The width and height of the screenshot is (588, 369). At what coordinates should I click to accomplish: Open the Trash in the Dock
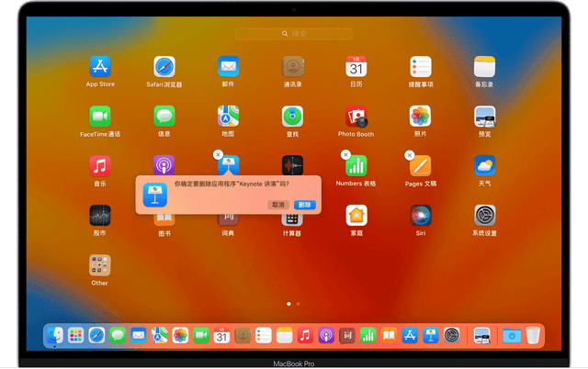tap(533, 335)
